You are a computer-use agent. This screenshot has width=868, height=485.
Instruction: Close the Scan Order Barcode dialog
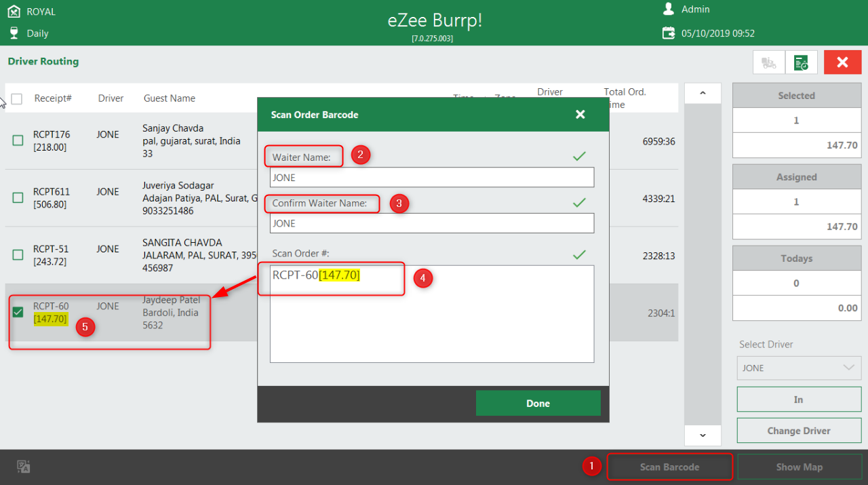(580, 115)
